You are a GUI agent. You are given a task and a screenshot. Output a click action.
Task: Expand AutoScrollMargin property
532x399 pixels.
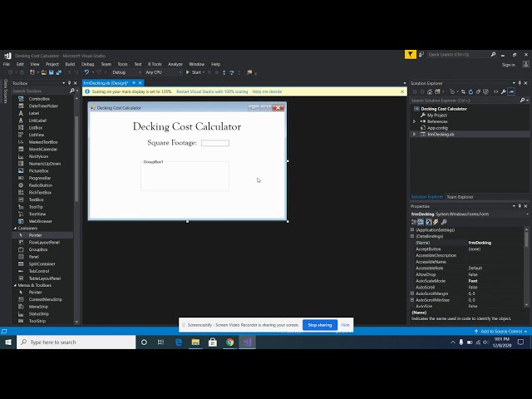pos(412,293)
